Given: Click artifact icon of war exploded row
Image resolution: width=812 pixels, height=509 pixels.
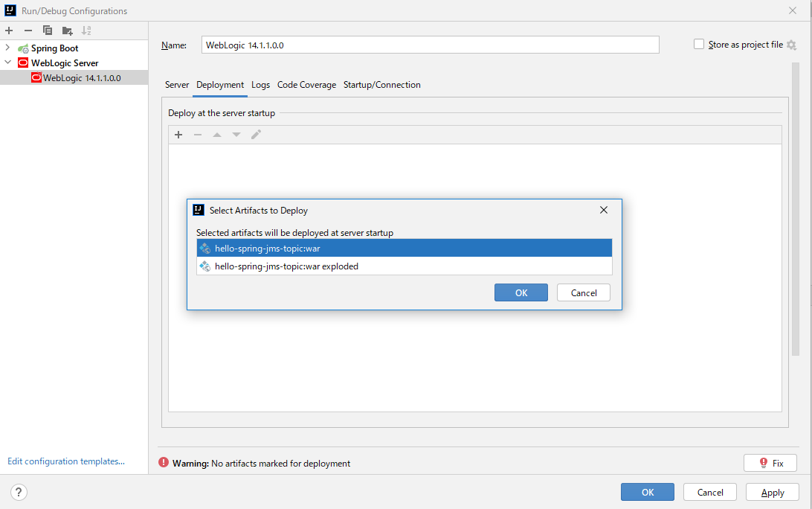Looking at the screenshot, I should coord(205,266).
